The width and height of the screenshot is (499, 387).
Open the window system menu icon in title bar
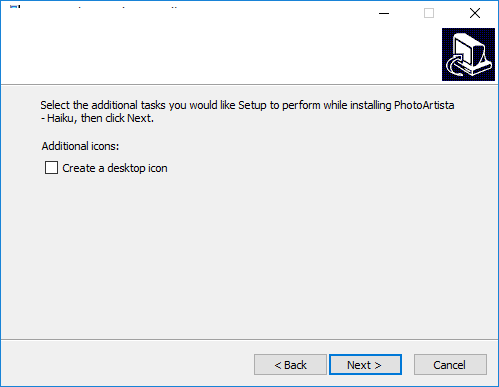tap(15, 7)
